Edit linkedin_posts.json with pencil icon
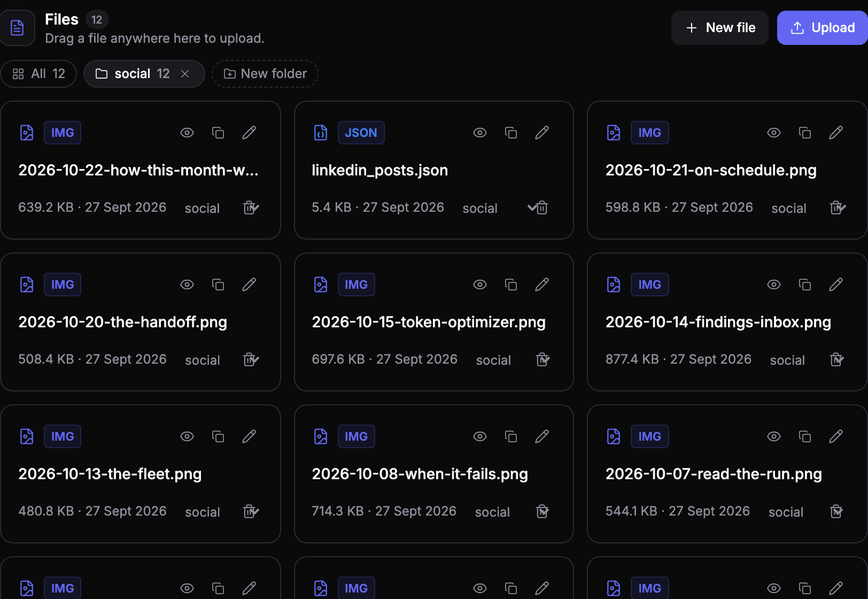This screenshot has height=599, width=868. point(542,133)
